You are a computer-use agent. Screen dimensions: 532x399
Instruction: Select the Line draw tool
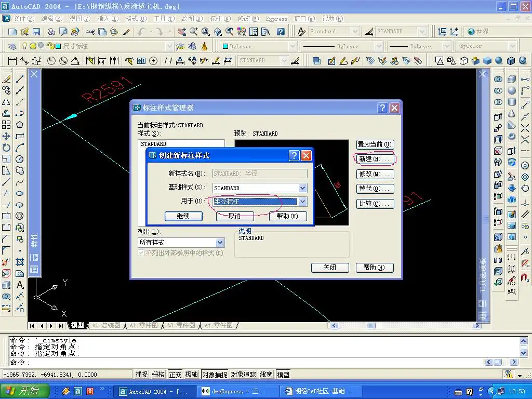[x=20, y=79]
